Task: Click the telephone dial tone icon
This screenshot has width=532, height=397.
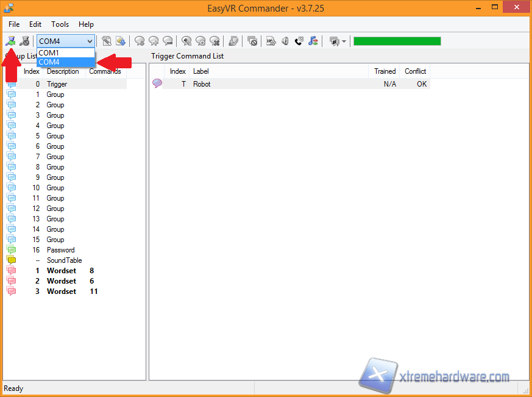Action: point(299,41)
